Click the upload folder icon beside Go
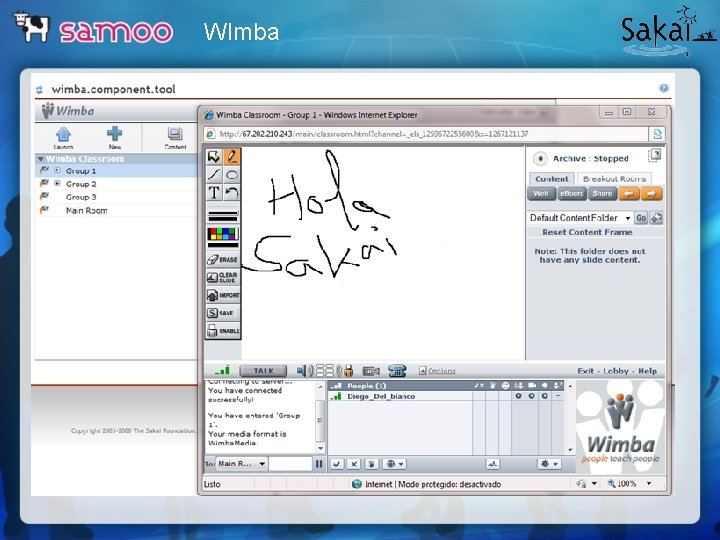 pos(656,218)
